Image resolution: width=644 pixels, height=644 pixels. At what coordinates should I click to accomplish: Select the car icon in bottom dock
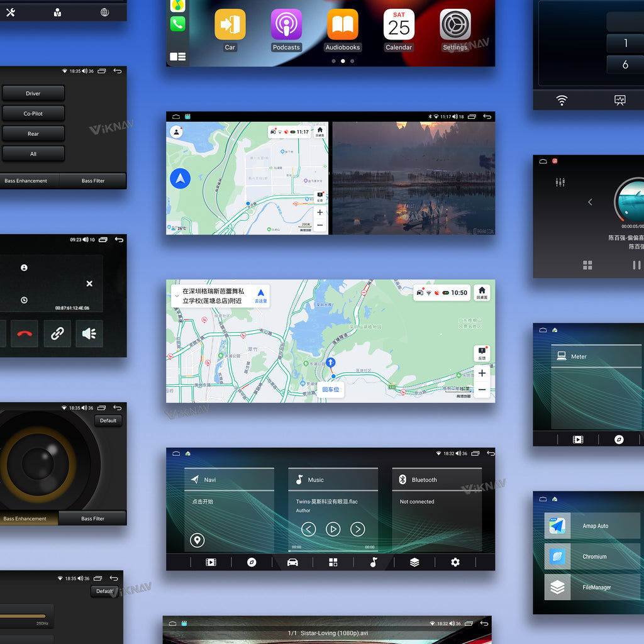292,562
